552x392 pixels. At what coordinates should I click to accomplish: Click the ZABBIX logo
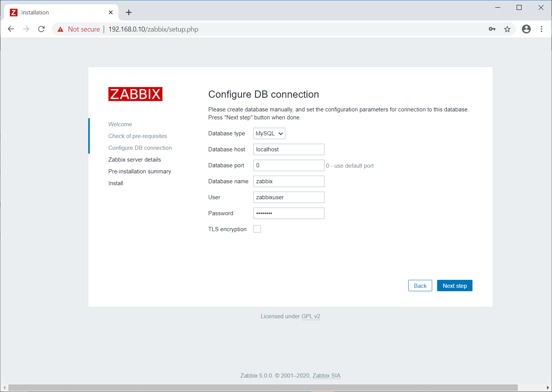coord(135,94)
